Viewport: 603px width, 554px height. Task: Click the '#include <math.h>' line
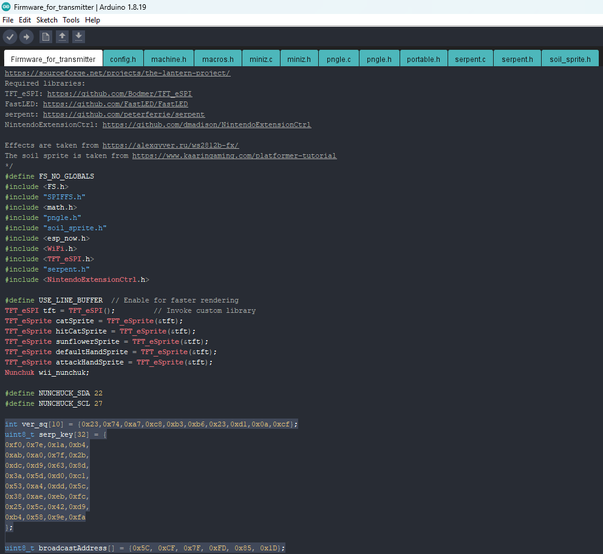41,208
